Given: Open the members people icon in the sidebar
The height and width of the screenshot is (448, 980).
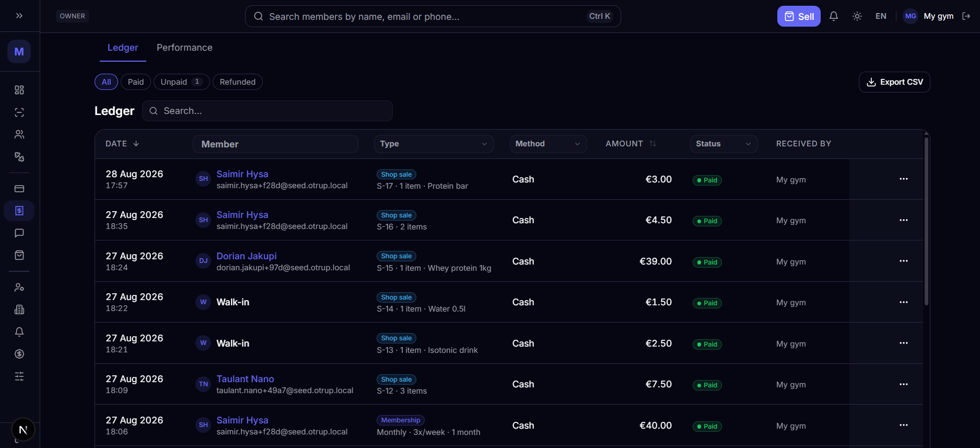Looking at the screenshot, I should (x=19, y=134).
